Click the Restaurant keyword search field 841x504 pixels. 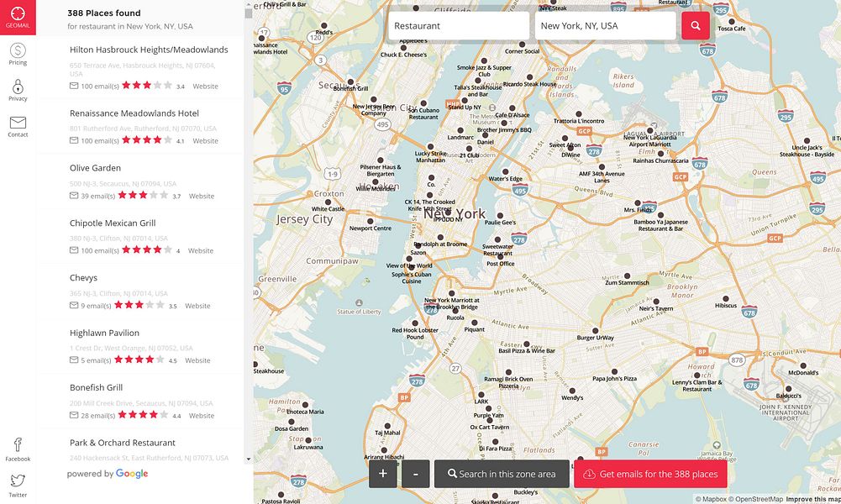tap(458, 26)
